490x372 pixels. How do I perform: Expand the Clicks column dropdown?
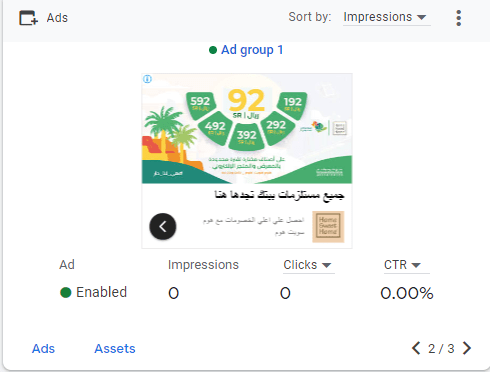pos(308,265)
